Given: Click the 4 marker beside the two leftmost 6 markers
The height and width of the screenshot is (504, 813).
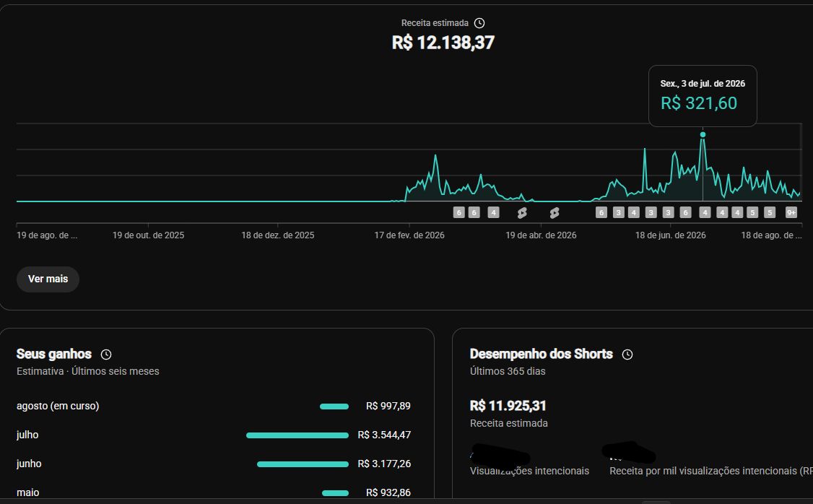Looking at the screenshot, I should coord(493,212).
